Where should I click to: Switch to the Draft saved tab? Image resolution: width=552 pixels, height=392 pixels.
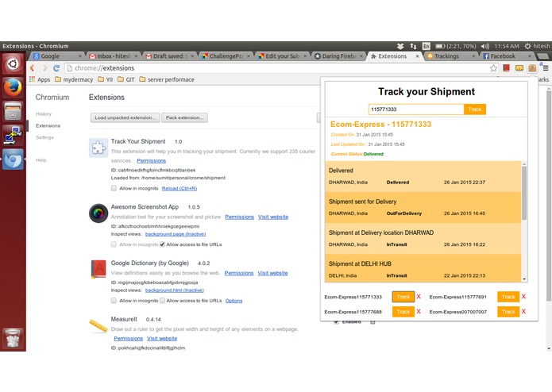[x=170, y=56]
